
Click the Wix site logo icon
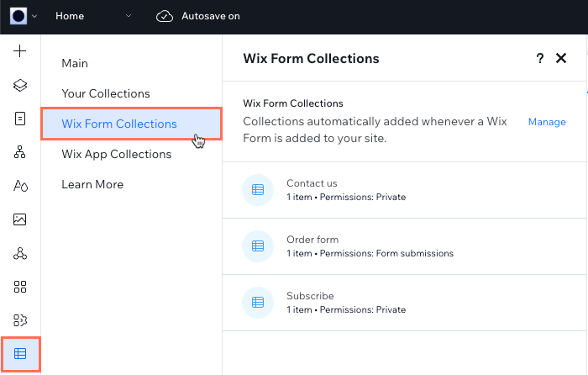click(18, 16)
